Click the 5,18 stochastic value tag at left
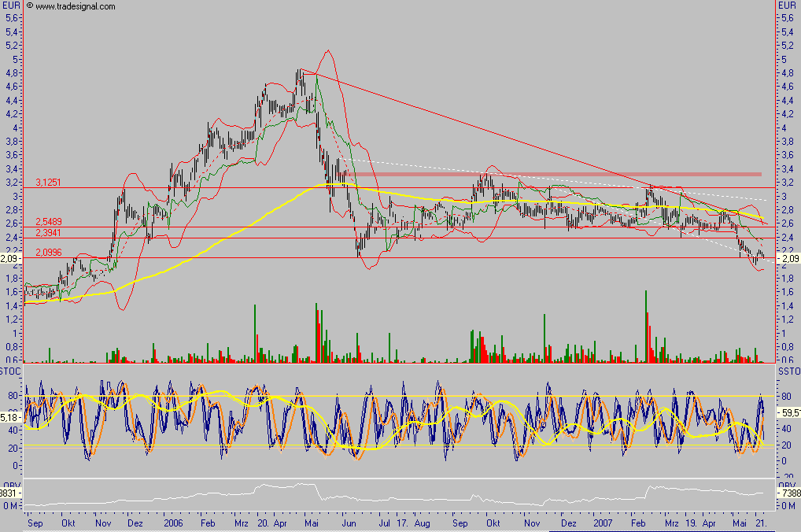This screenshot has height=532, width=801. click(x=9, y=418)
